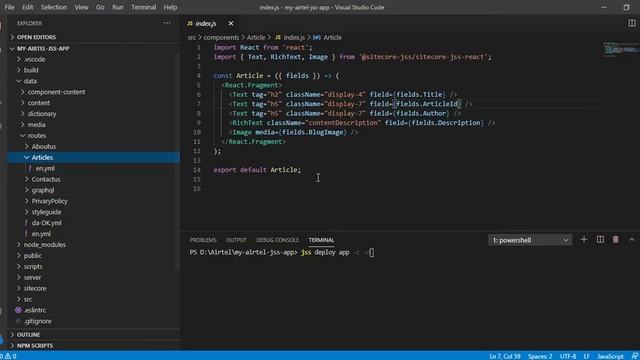Select the TERMINAL panel tab
The width and height of the screenshot is (640, 360).
321,240
